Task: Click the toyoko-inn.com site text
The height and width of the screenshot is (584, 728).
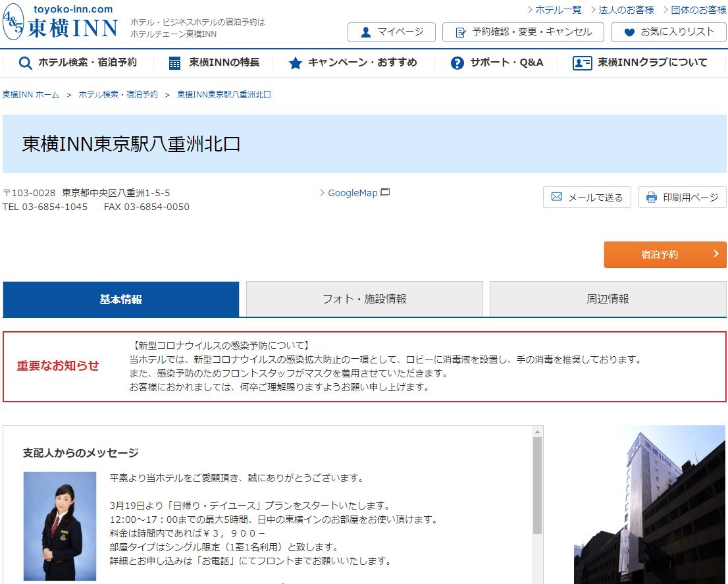Action: [x=73, y=9]
